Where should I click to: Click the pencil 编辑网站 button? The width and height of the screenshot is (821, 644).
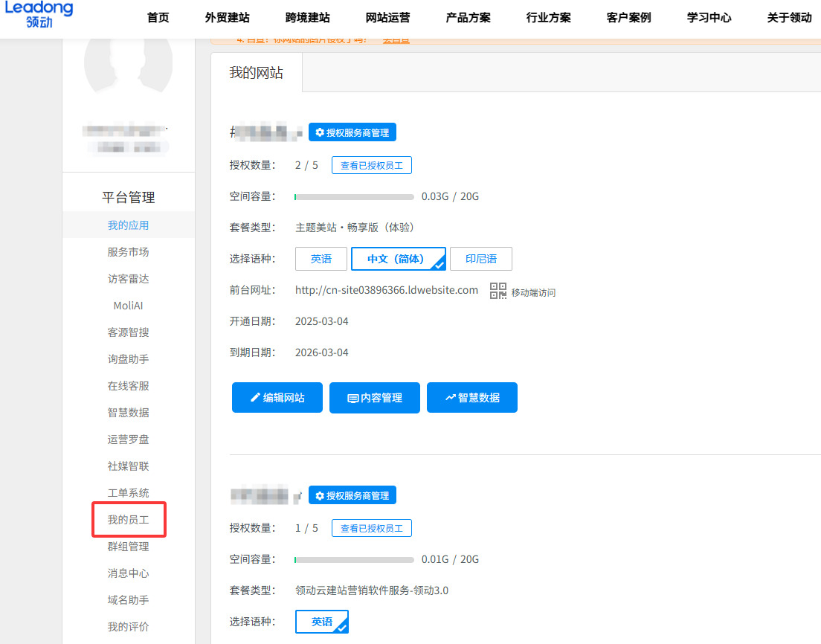(277, 397)
